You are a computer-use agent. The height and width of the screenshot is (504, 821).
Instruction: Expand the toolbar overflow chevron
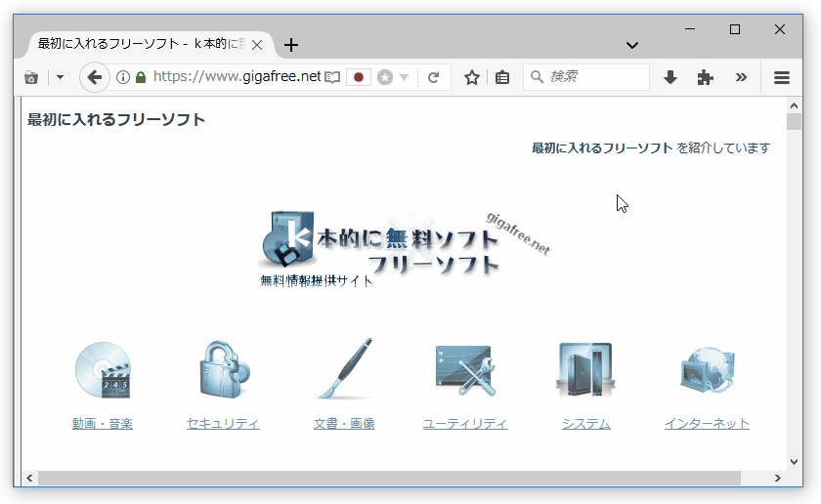(741, 77)
